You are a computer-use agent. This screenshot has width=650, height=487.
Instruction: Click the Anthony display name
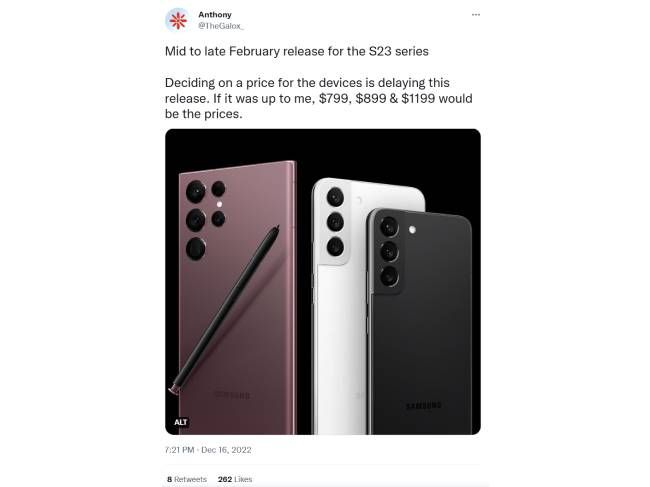pos(215,15)
